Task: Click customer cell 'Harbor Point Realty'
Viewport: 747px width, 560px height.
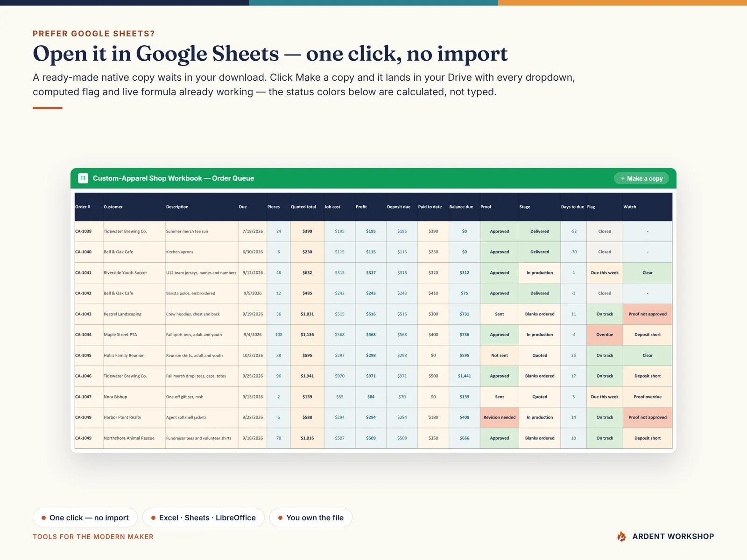Action: [x=134, y=418]
